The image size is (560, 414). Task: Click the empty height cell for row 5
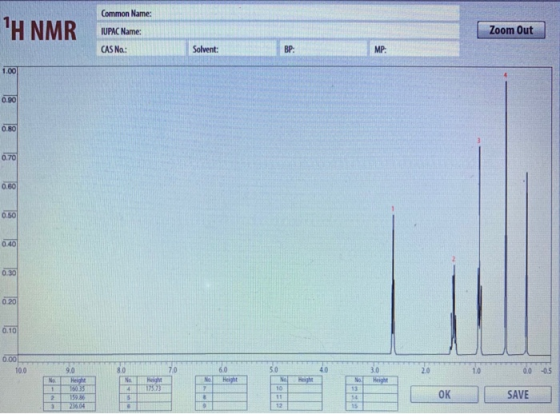click(x=154, y=397)
